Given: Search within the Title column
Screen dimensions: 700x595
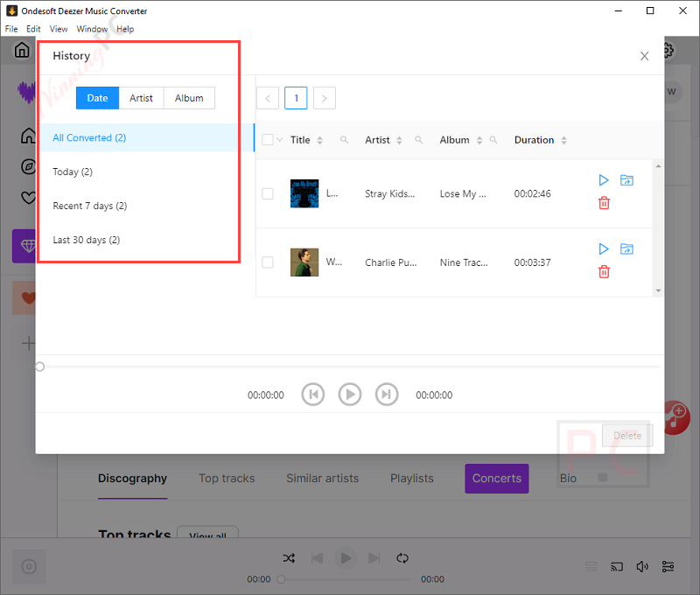Looking at the screenshot, I should point(344,140).
